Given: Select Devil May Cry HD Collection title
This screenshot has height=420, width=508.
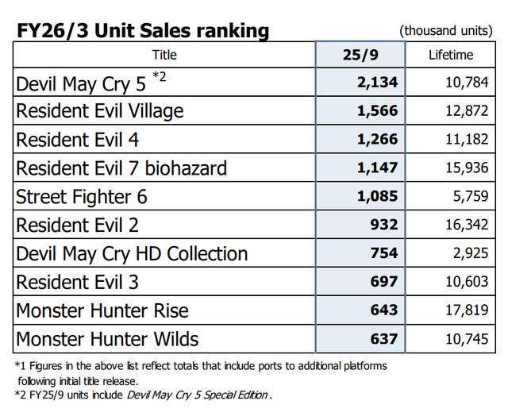Looking at the screenshot, I should point(132,253).
